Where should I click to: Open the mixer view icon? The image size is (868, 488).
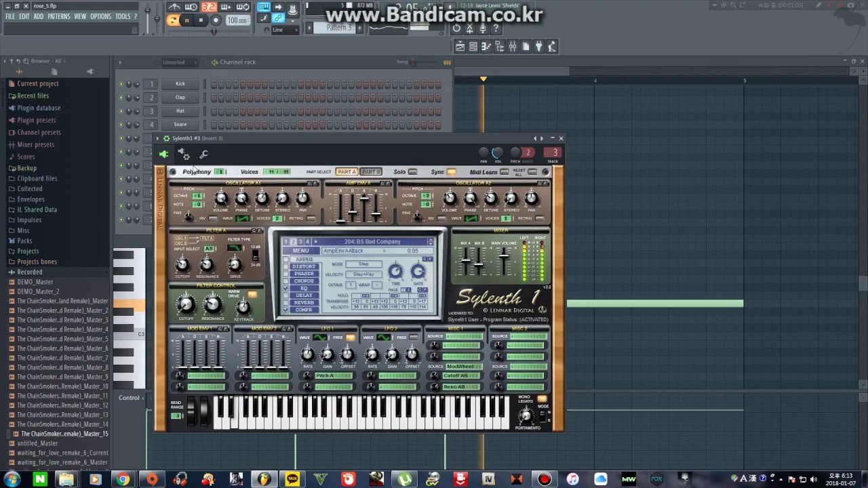pos(512,46)
